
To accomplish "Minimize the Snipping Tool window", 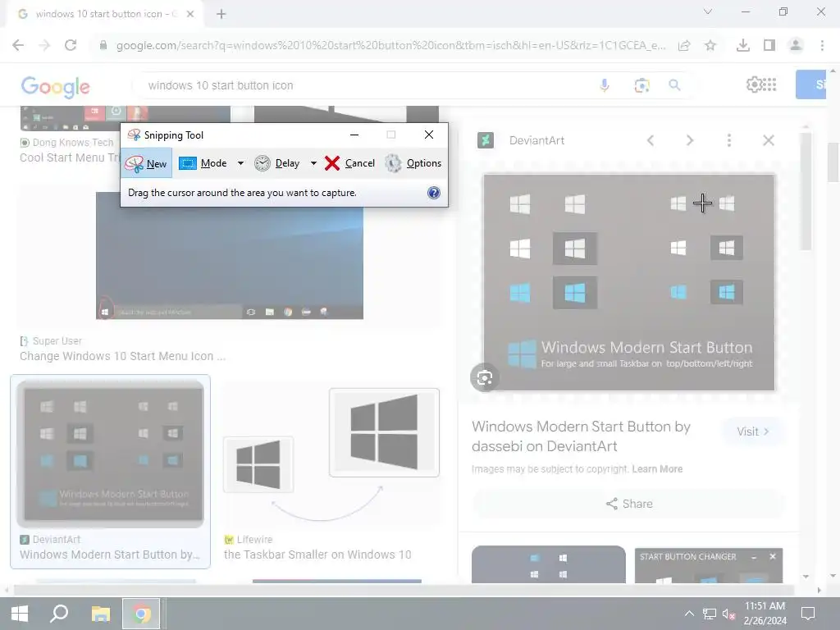I will coord(354,135).
